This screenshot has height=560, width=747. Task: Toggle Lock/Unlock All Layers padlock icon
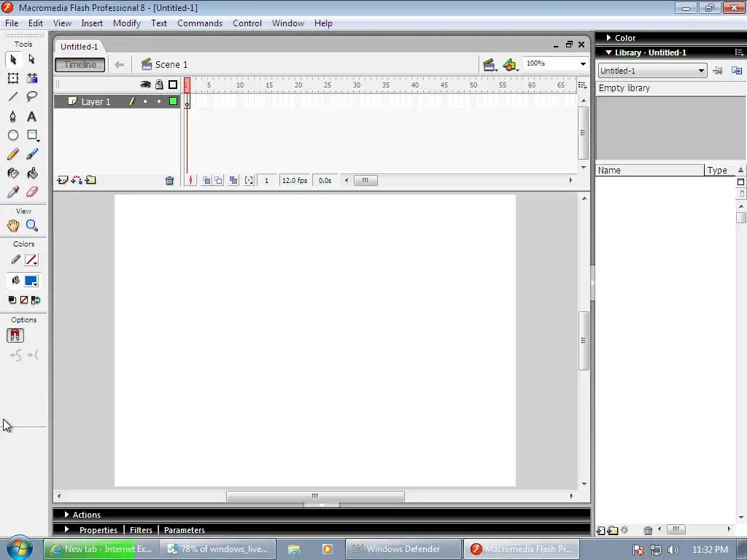[159, 85]
